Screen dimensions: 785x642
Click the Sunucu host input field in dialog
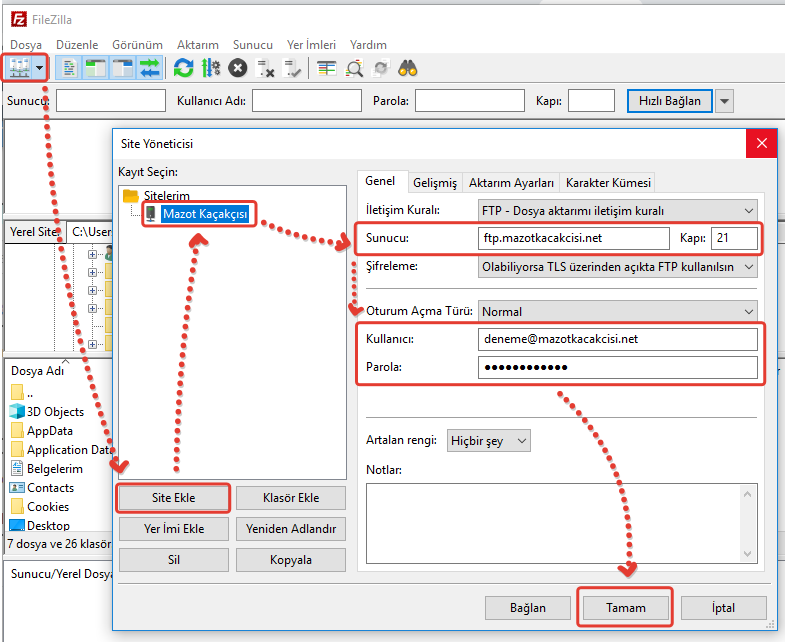tap(574, 238)
